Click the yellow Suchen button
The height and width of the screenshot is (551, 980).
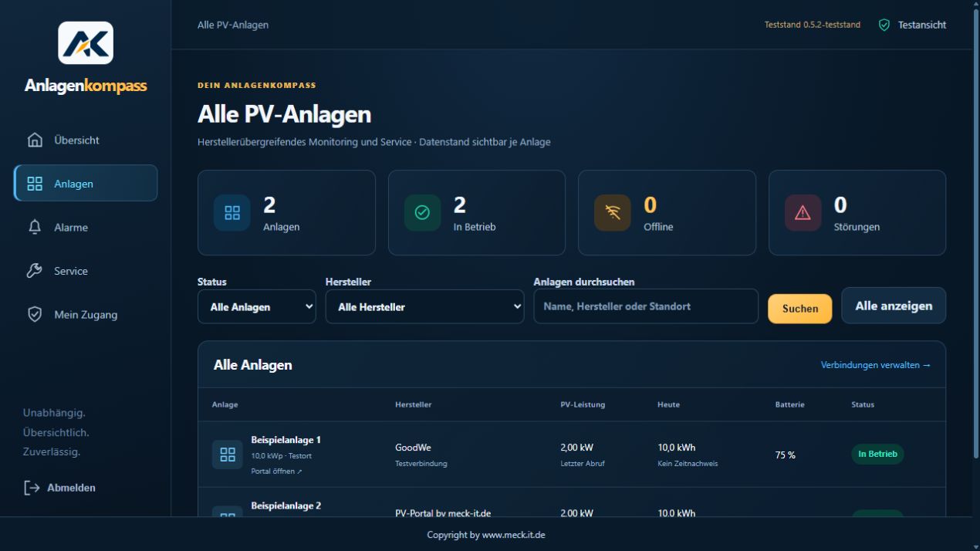pyautogui.click(x=800, y=308)
